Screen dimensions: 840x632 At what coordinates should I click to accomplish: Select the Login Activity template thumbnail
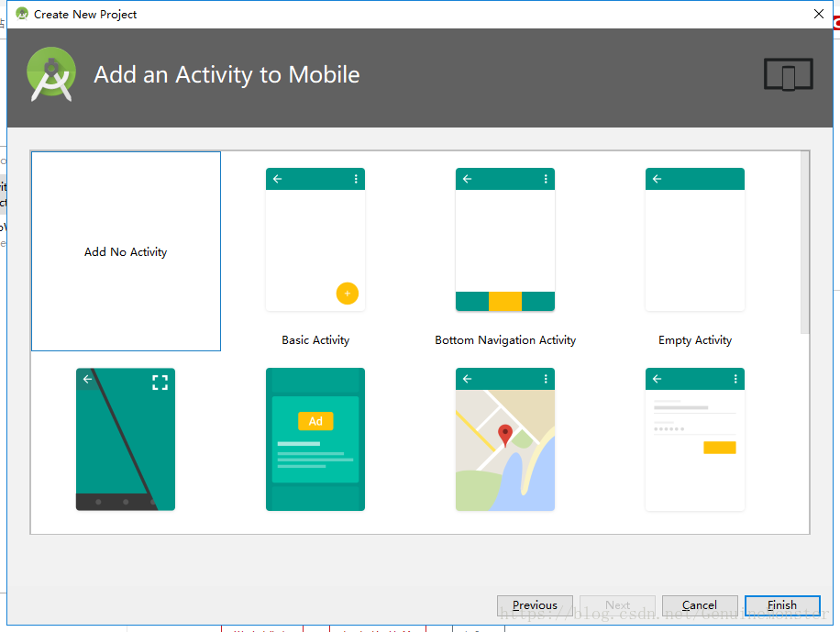pos(695,439)
